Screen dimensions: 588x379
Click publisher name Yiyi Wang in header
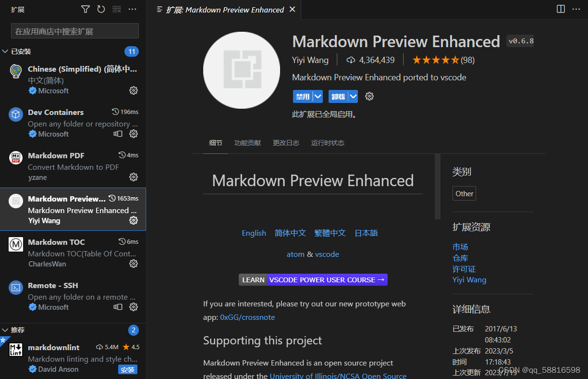(310, 60)
